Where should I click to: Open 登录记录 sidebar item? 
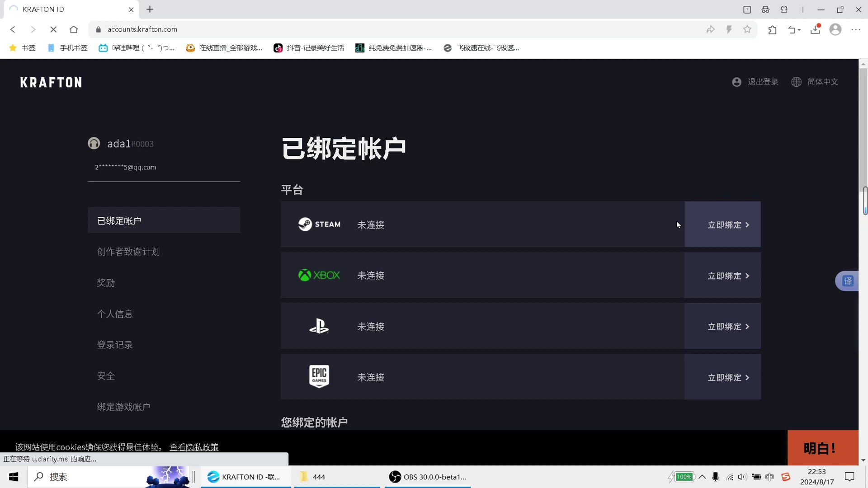tap(115, 345)
